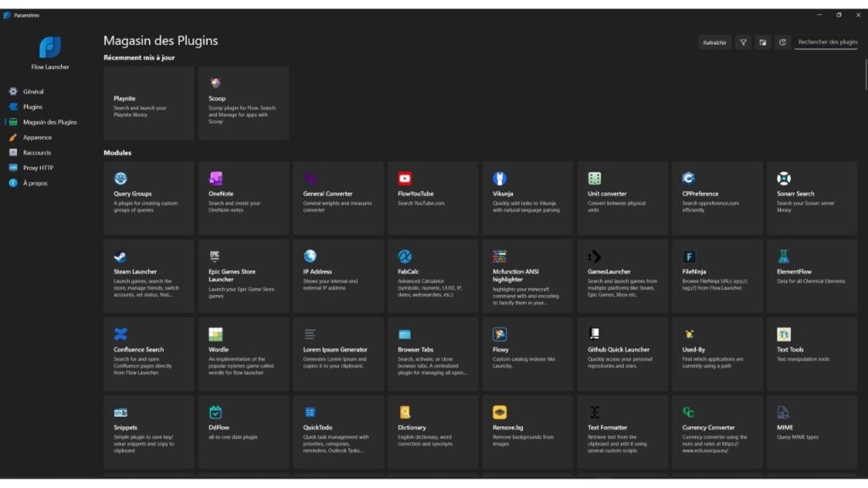The image size is (868, 488).
Task: Click the 'Data for all Chemical Elements' text
Action: (x=811, y=281)
